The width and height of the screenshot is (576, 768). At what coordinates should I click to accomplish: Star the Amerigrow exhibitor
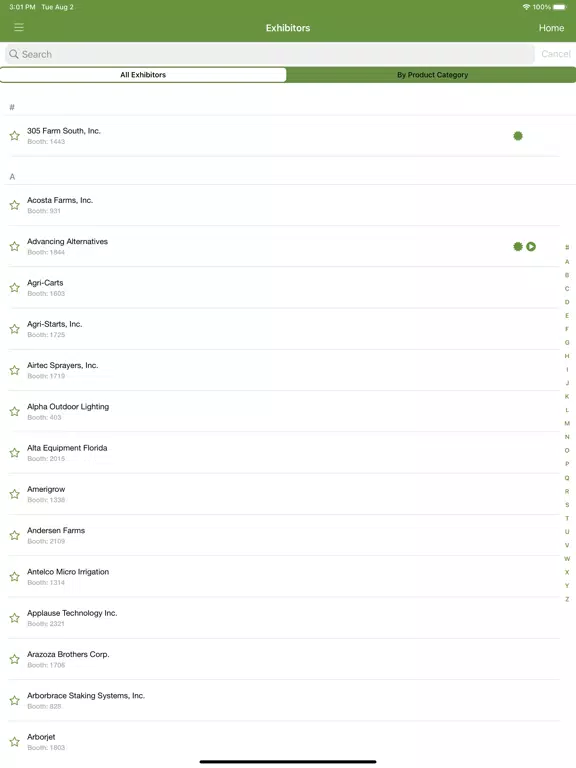pos(15,494)
